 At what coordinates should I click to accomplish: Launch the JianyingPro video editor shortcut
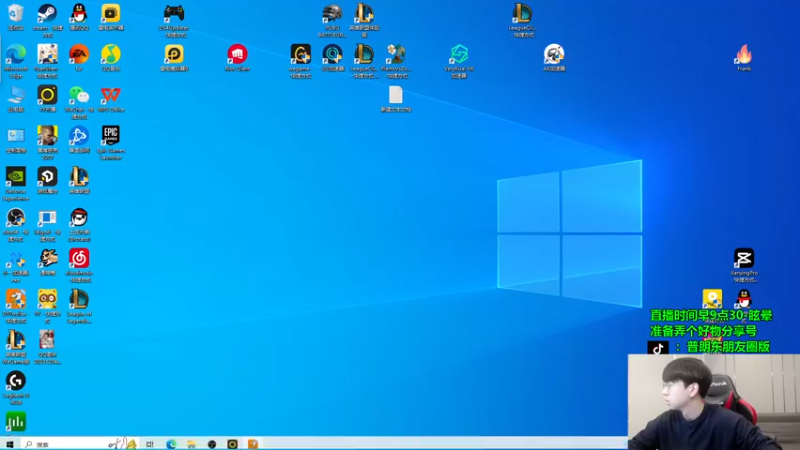click(744, 258)
